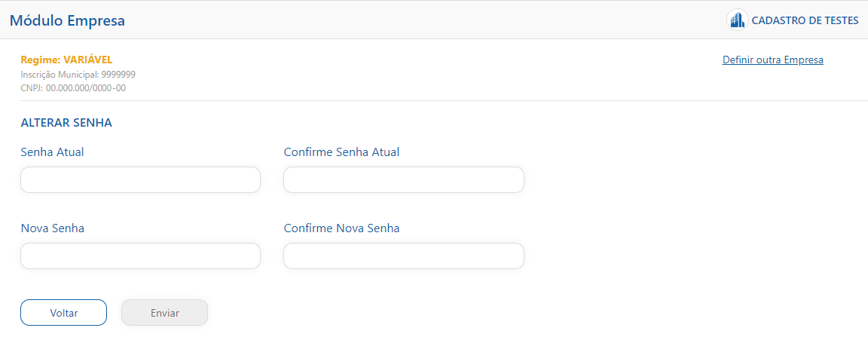Submit form using the Enviar button
The width and height of the screenshot is (868, 340).
coord(164,312)
